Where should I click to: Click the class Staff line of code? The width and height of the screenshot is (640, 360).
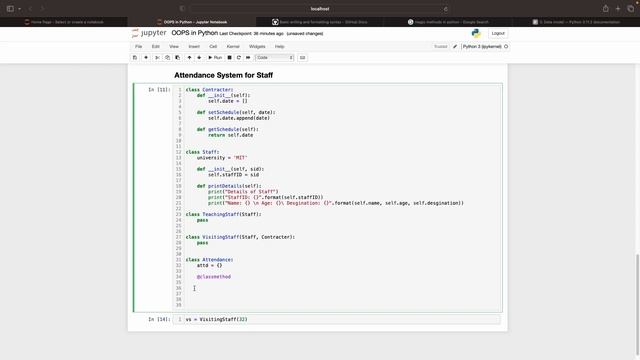pyautogui.click(x=202, y=152)
